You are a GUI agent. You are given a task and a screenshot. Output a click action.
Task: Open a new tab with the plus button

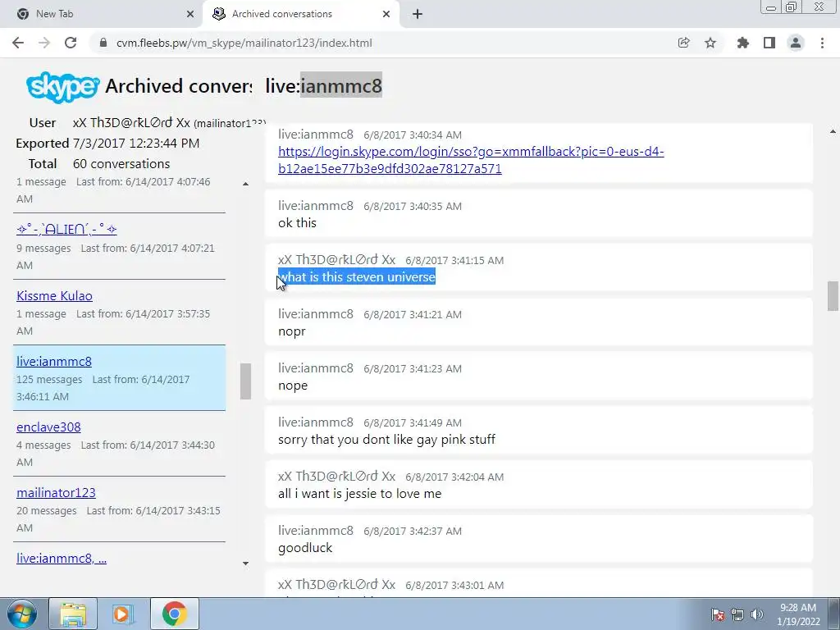coord(418,14)
